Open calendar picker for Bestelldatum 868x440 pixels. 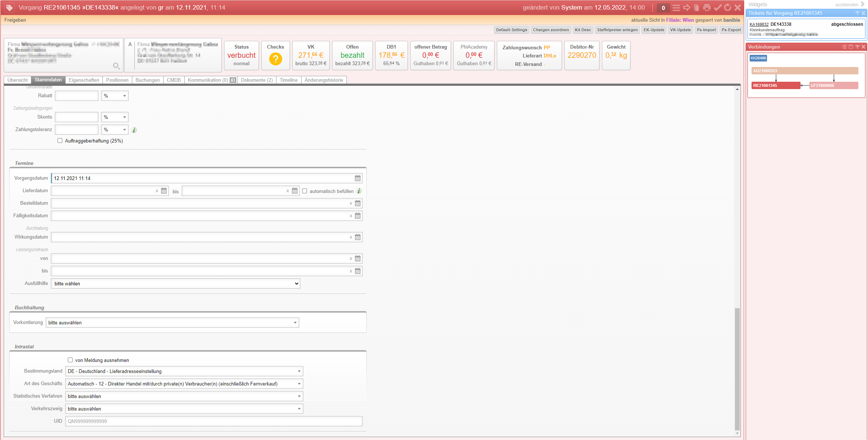pos(358,203)
